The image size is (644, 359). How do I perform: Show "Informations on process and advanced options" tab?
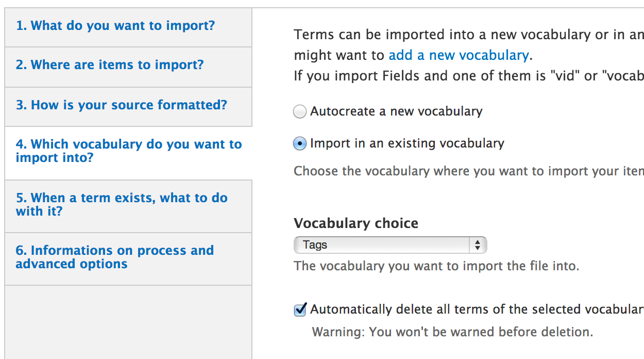(114, 257)
